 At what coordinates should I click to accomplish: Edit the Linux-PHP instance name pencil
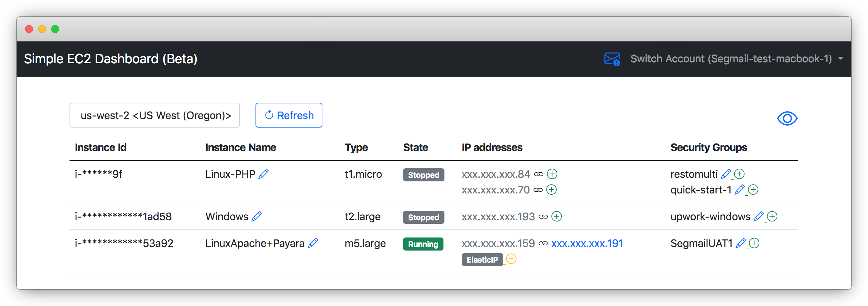[264, 174]
